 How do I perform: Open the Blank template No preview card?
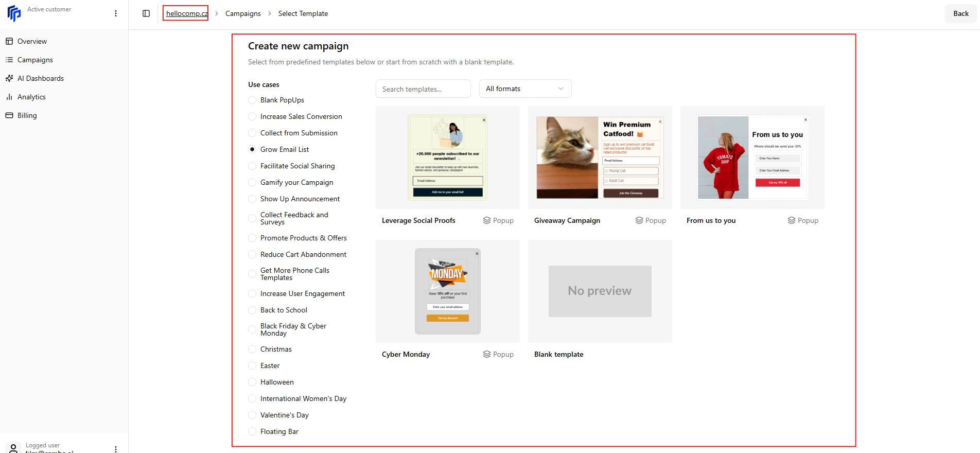pos(600,291)
